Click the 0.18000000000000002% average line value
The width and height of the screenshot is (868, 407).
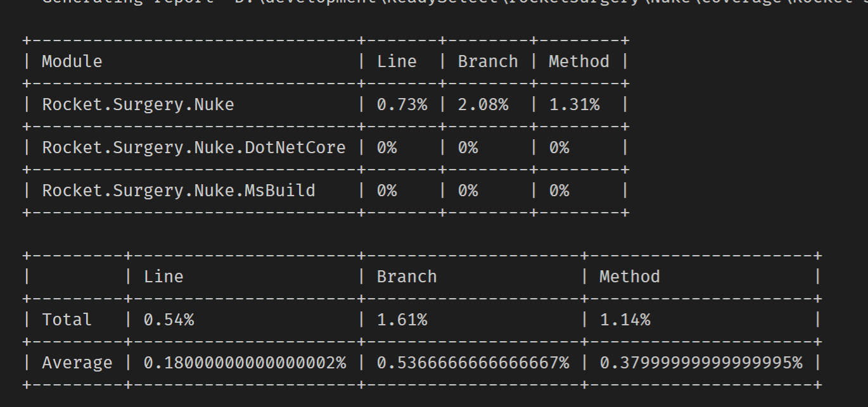[240, 362]
